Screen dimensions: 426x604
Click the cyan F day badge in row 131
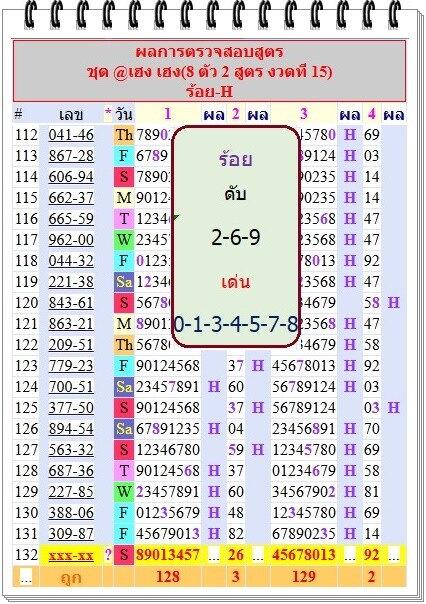(x=124, y=534)
